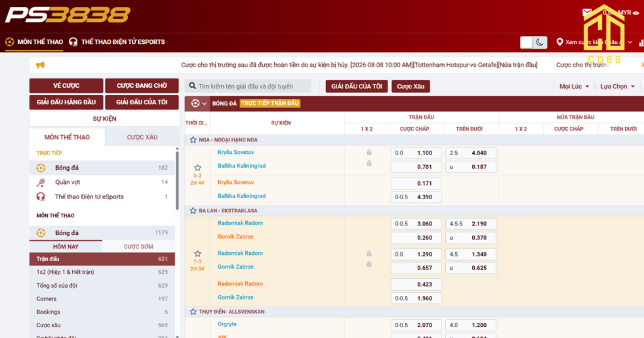Select 1x2 (Hiệp 1 & Hết trận) row
Screen dimensions: 644x338
pyautogui.click(x=102, y=272)
